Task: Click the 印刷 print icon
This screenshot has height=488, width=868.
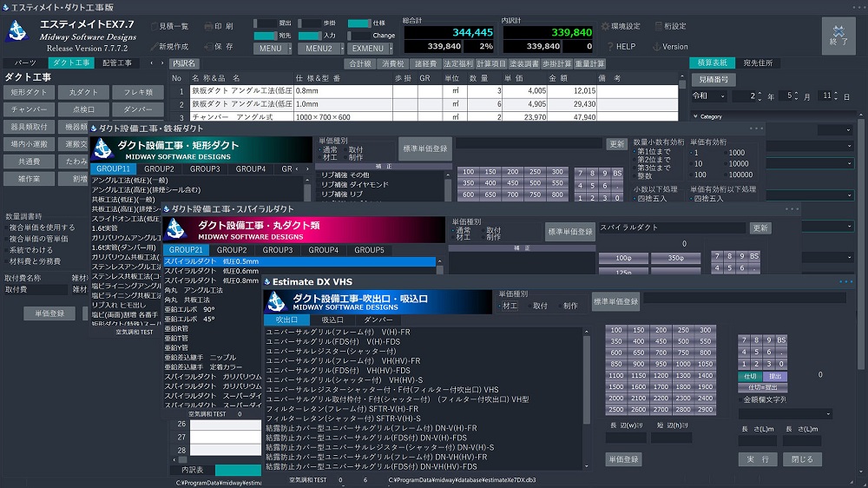Action: coord(207,26)
